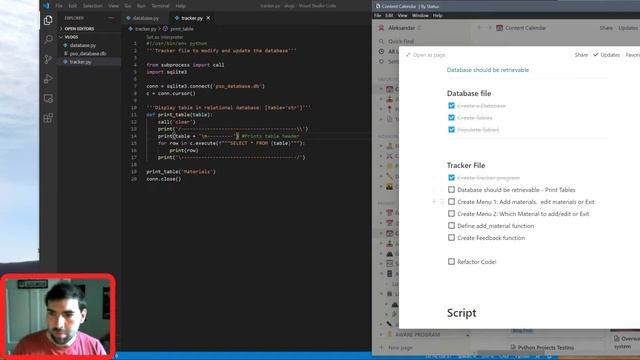Viewport: 640px width, 360px height.
Task: Click New page at bottom of Notion sidebar
Action: 400,347
